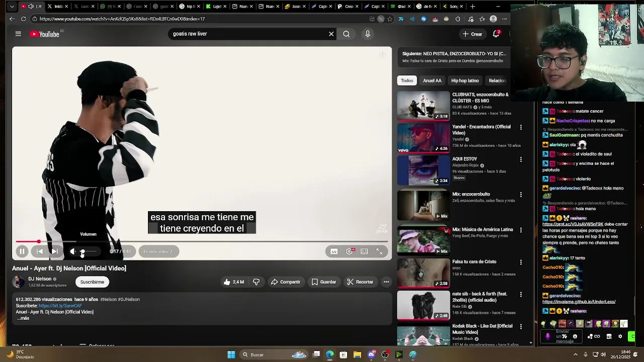Show hidden system tray icons chevron

coord(576,354)
